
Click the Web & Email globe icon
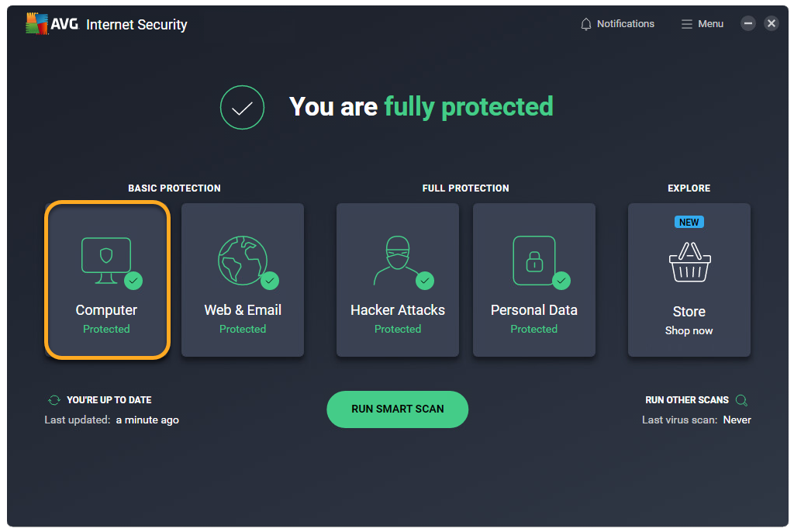242,260
